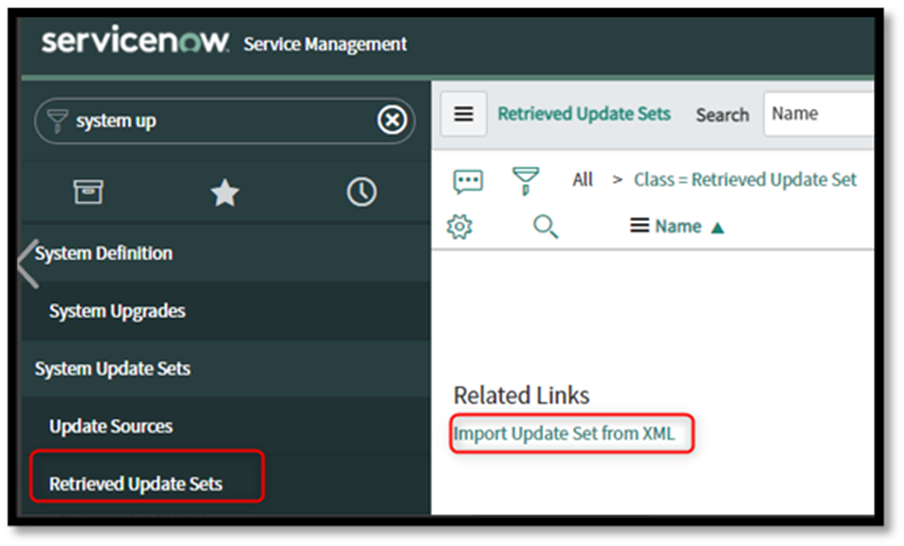
Task: Click Import Update Set from XML link
Action: [x=564, y=434]
